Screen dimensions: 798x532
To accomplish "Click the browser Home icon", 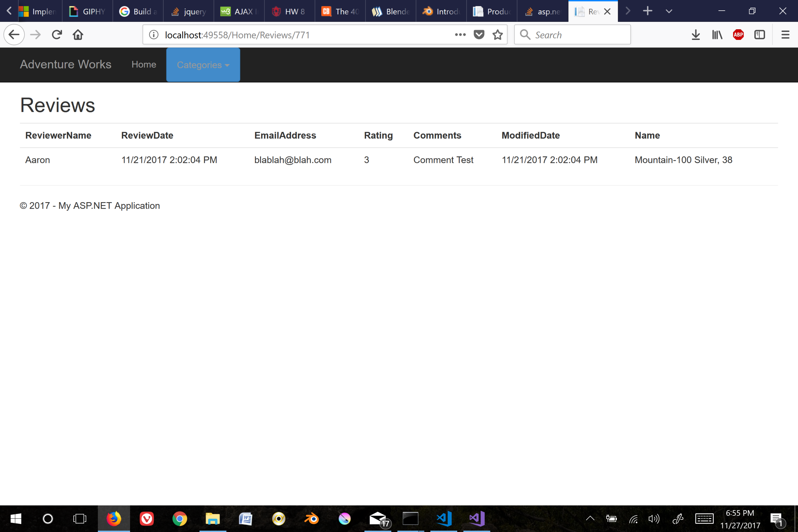I will (x=78, y=34).
